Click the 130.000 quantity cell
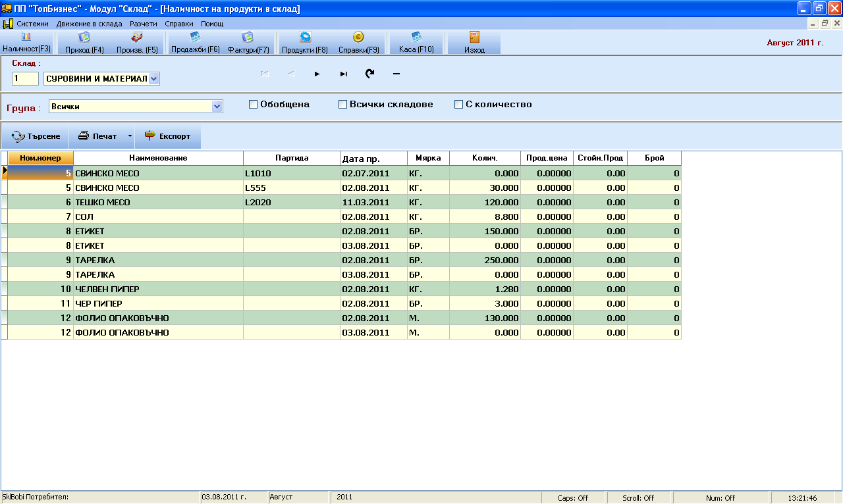 [x=485, y=318]
